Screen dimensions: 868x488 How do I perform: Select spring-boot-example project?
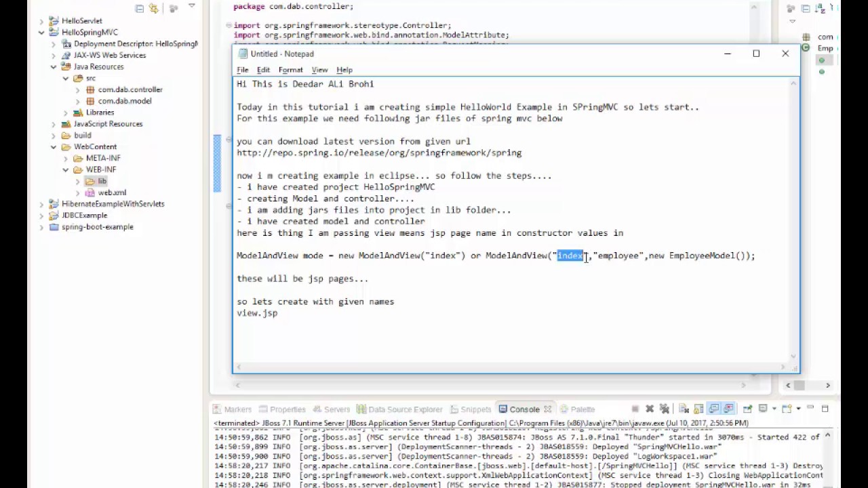coord(97,227)
